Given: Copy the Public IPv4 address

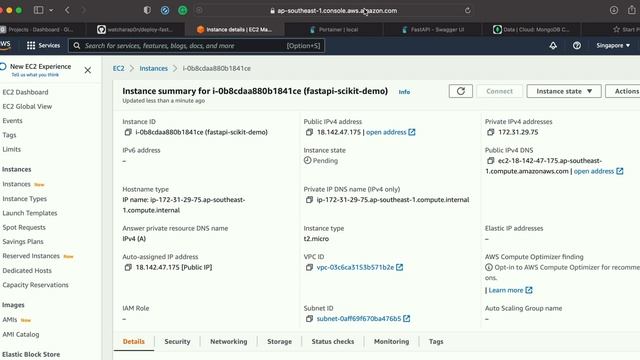Looking at the screenshot, I should tap(309, 132).
